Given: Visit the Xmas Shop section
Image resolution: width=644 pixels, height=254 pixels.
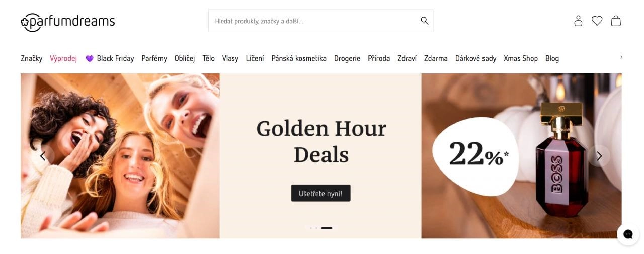Looking at the screenshot, I should coord(521,58).
